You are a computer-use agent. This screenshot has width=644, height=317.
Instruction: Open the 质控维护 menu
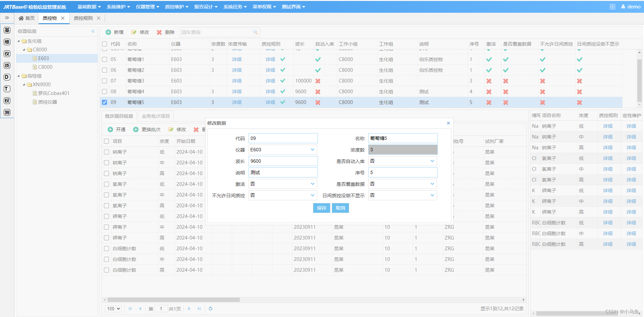click(x=176, y=7)
